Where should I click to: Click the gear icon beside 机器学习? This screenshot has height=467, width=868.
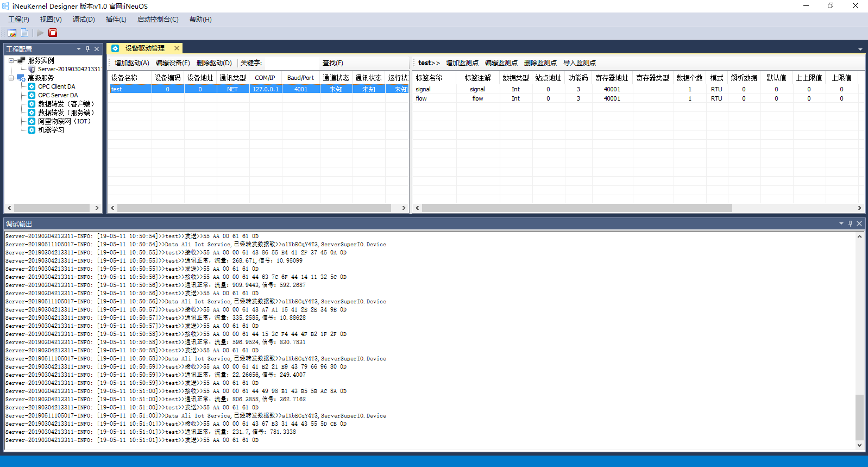point(32,130)
